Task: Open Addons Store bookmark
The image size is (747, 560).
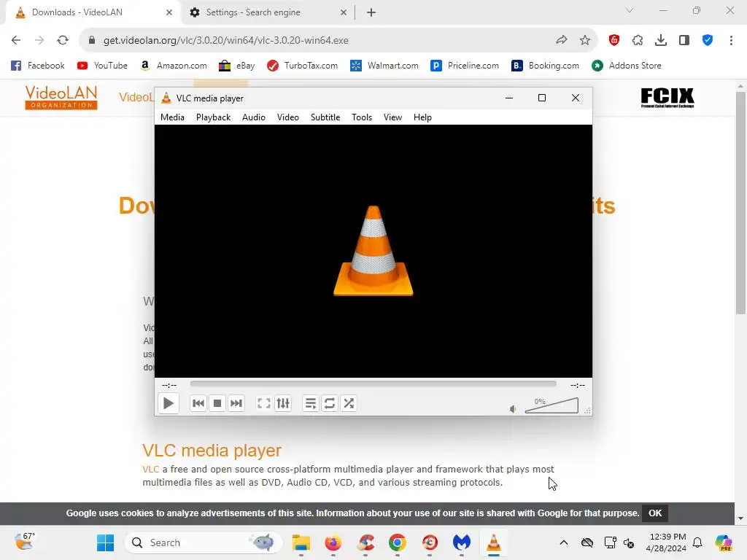Action: click(627, 66)
